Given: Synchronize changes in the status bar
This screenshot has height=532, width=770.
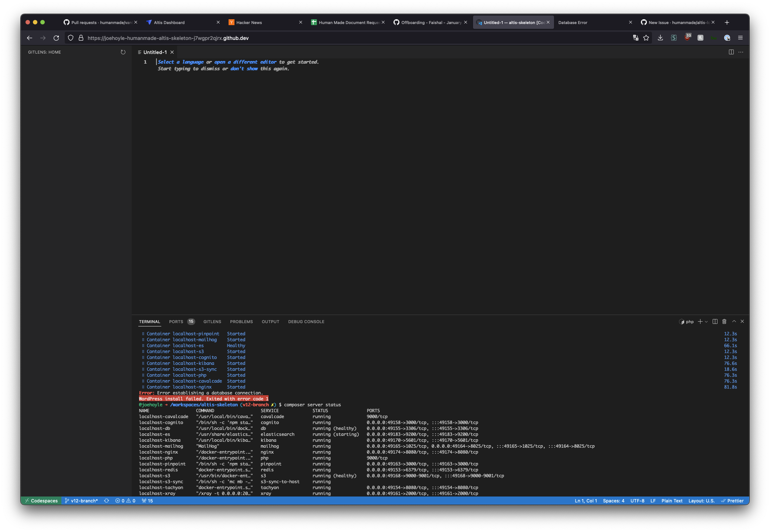Looking at the screenshot, I should 107,501.
